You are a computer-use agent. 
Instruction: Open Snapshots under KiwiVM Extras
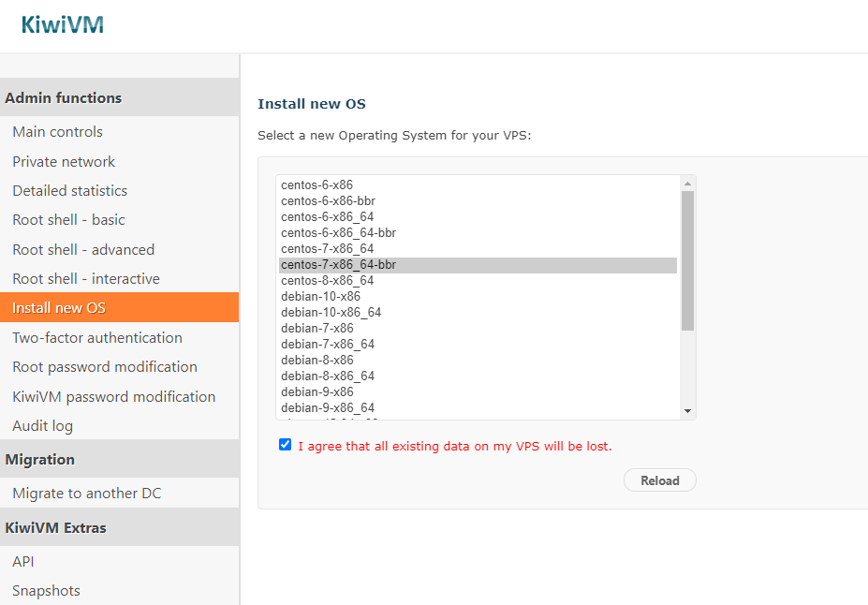pos(46,590)
